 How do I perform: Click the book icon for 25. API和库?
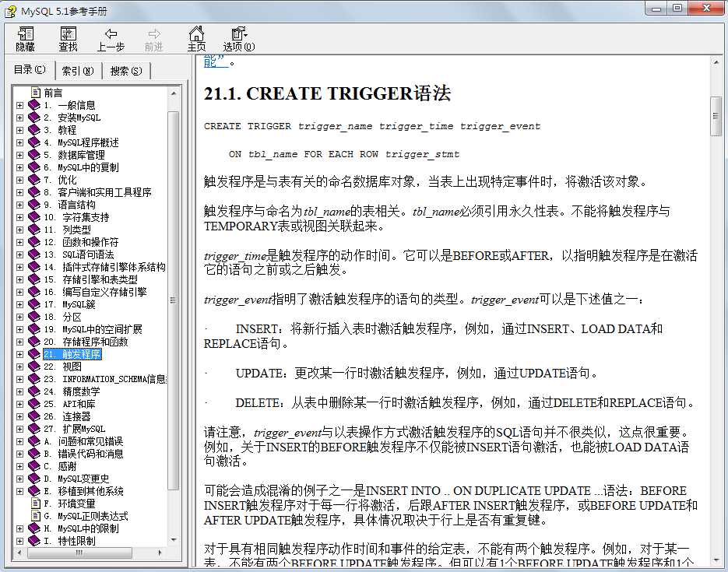34,404
